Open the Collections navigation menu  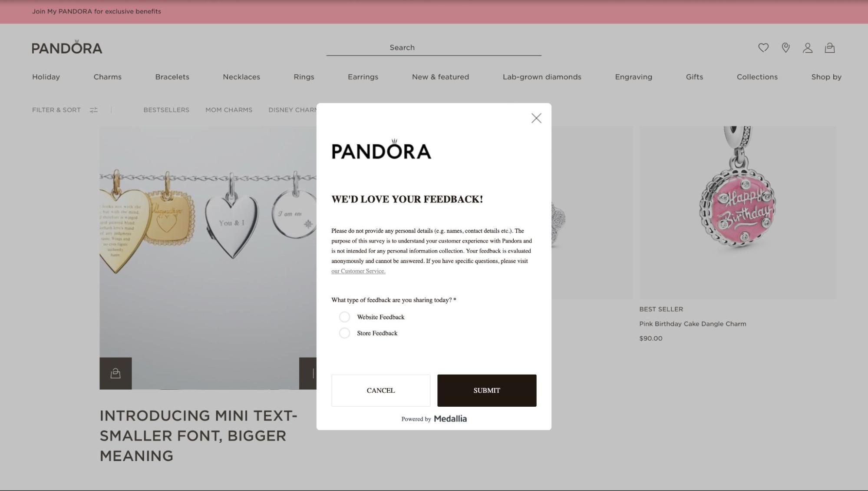(x=757, y=77)
